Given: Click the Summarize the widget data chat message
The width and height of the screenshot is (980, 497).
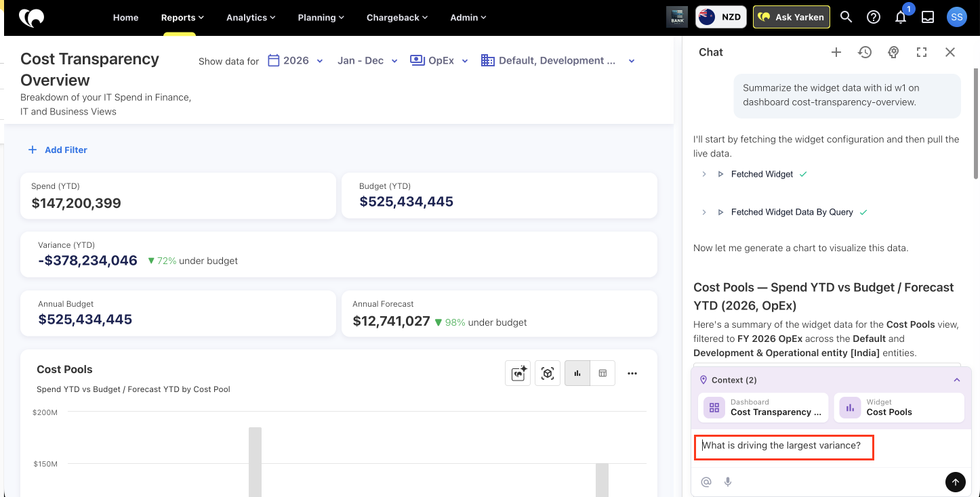Looking at the screenshot, I should [847, 95].
